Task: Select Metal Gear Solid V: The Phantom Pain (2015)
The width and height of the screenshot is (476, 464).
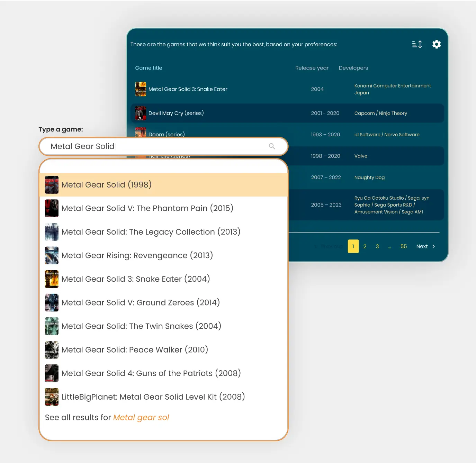Action: (x=164, y=208)
